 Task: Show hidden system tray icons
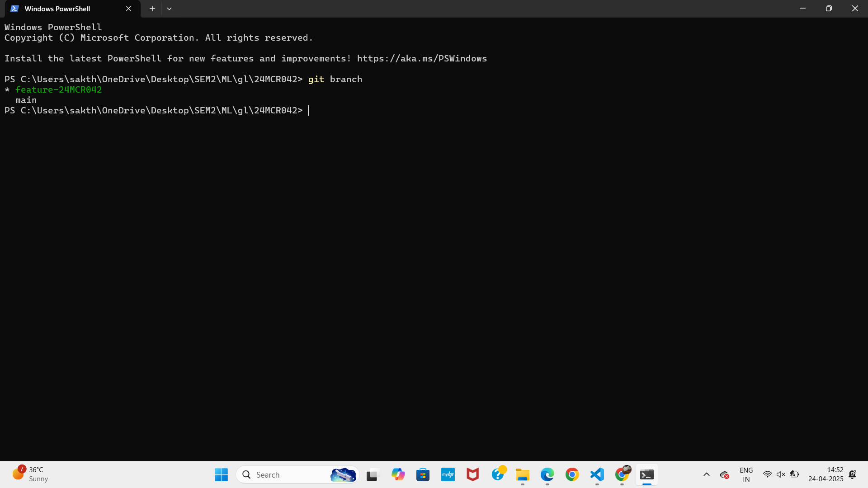point(706,474)
